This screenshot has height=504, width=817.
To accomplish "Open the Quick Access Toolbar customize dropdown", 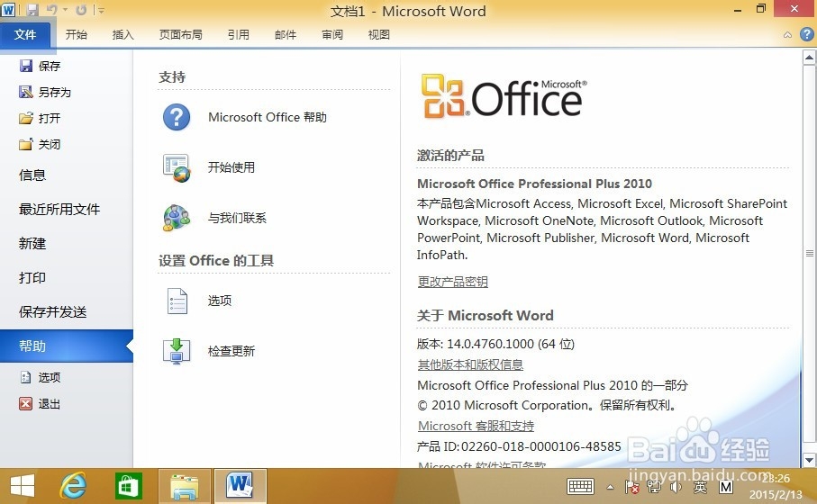I will click(x=101, y=10).
